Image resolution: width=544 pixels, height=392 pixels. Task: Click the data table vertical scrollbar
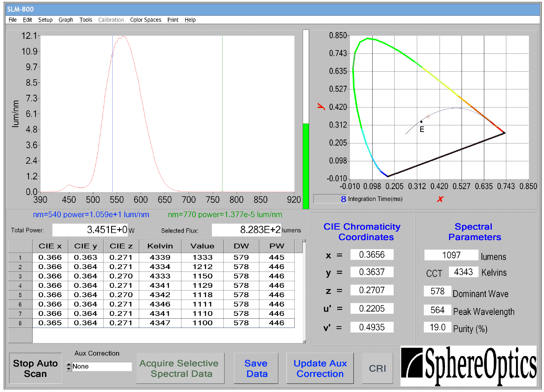[304, 291]
